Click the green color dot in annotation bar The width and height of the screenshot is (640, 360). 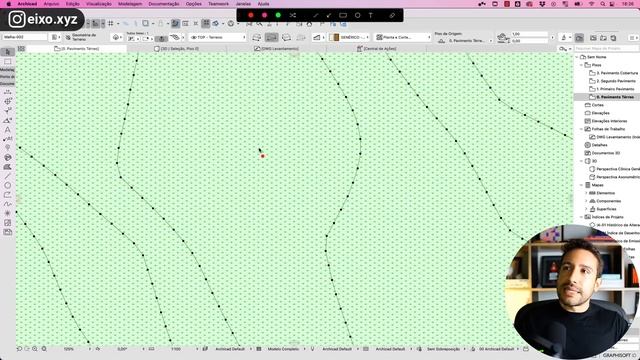point(278,15)
